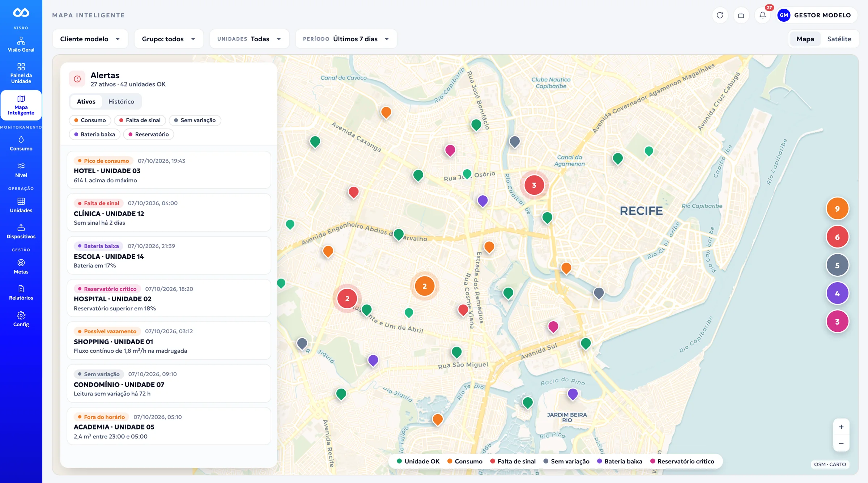Open the Nível monitoring page
868x483 pixels.
21,170
